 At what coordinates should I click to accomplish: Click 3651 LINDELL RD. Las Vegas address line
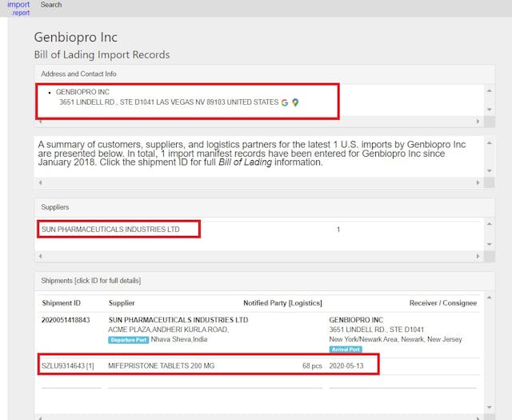[169, 102]
